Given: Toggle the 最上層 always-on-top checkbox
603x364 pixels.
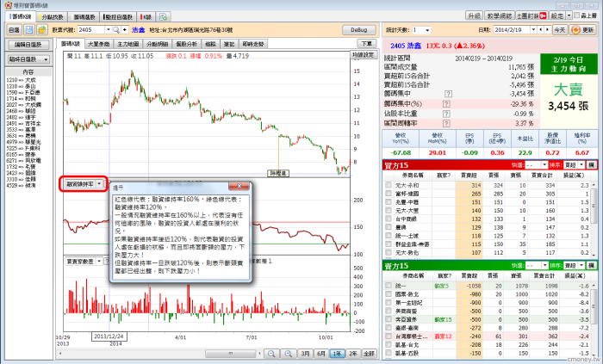Looking at the screenshot, I should tap(577, 15).
